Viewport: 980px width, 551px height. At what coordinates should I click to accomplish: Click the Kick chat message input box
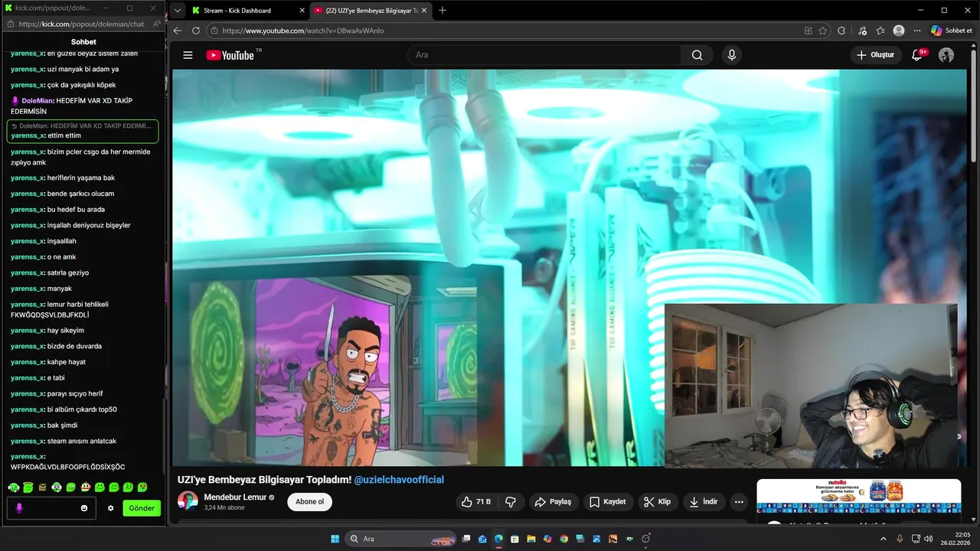click(52, 508)
